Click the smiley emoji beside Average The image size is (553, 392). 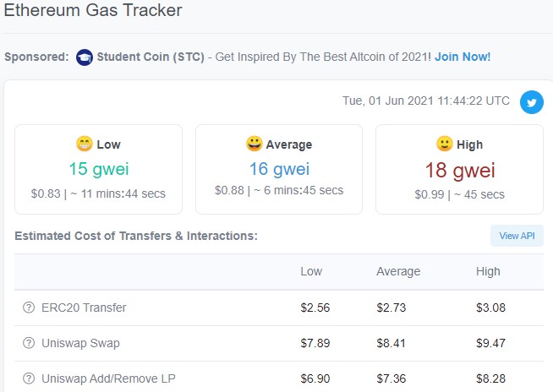click(254, 144)
